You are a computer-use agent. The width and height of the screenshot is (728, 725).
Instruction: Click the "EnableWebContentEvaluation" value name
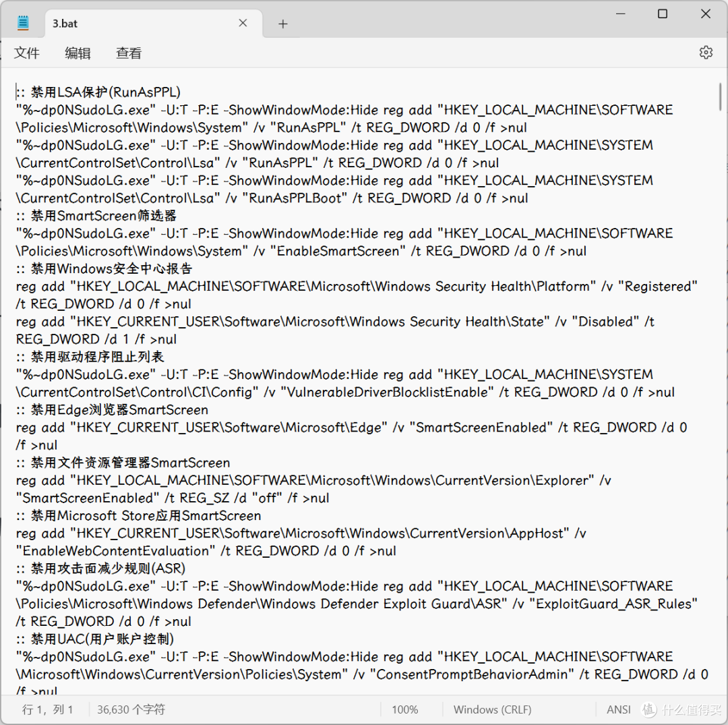point(116,551)
